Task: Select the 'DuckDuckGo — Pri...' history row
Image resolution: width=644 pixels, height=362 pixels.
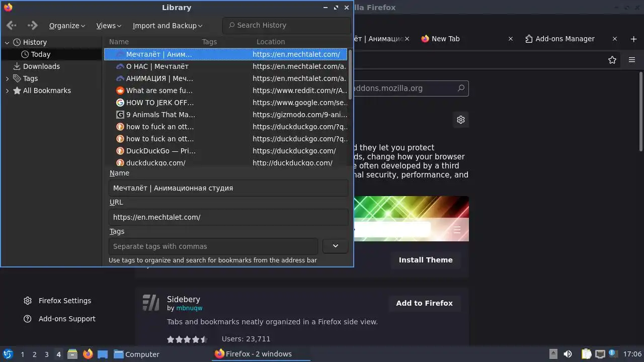Action: pos(225,151)
